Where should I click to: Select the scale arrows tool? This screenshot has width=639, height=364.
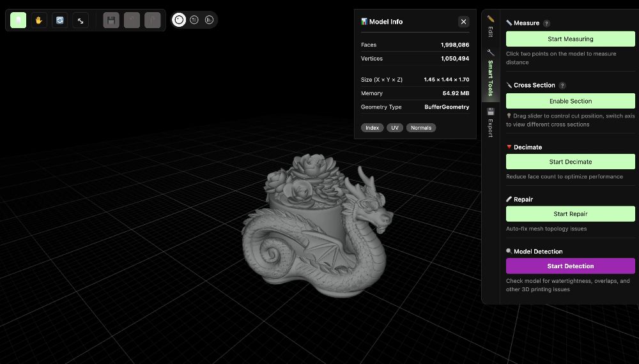(x=81, y=20)
